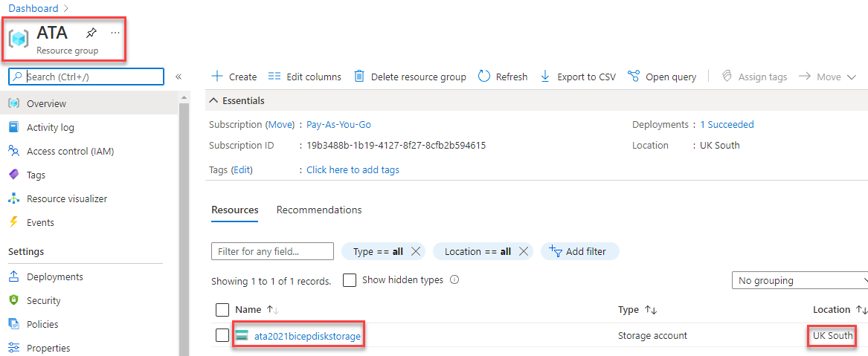Open the ata2021bicepdiskstorage storage account link
Screen dimensions: 868x356
point(307,335)
